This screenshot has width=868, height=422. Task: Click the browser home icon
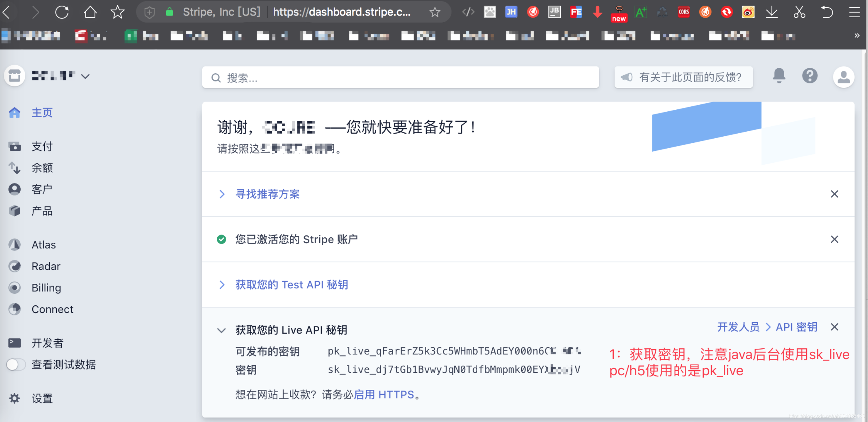90,13
